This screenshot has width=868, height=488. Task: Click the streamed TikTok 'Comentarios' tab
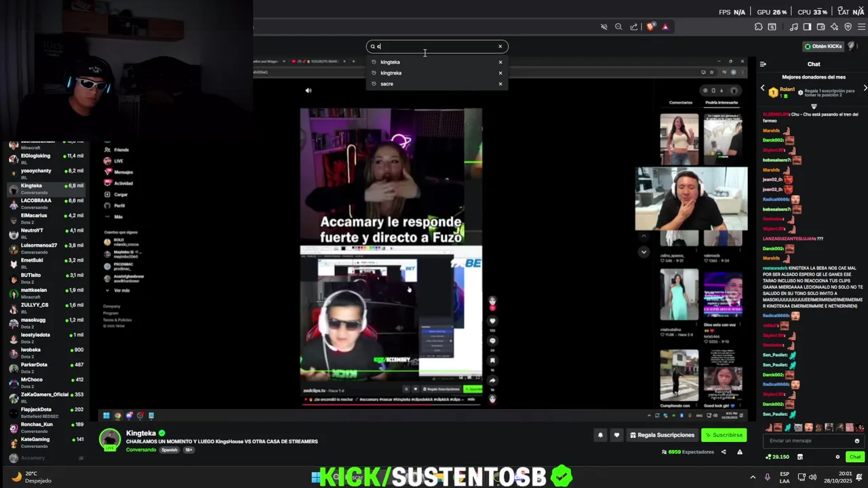pos(681,102)
